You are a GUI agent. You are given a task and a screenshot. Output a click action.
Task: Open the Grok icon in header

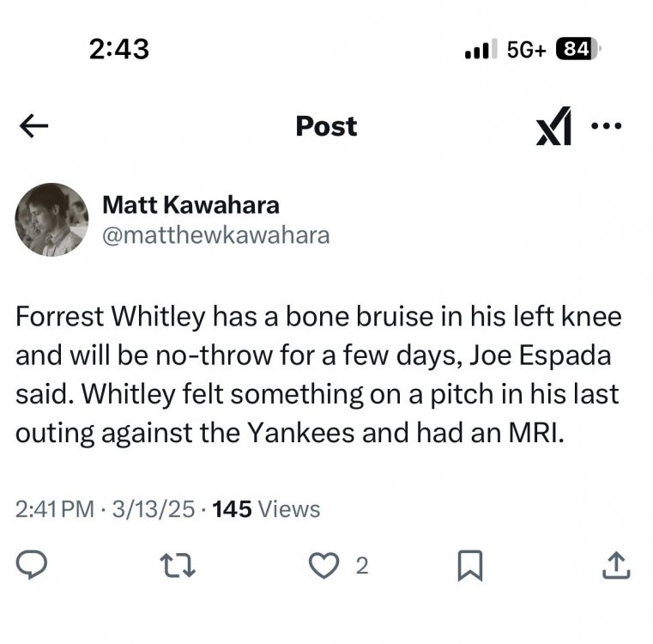click(554, 126)
